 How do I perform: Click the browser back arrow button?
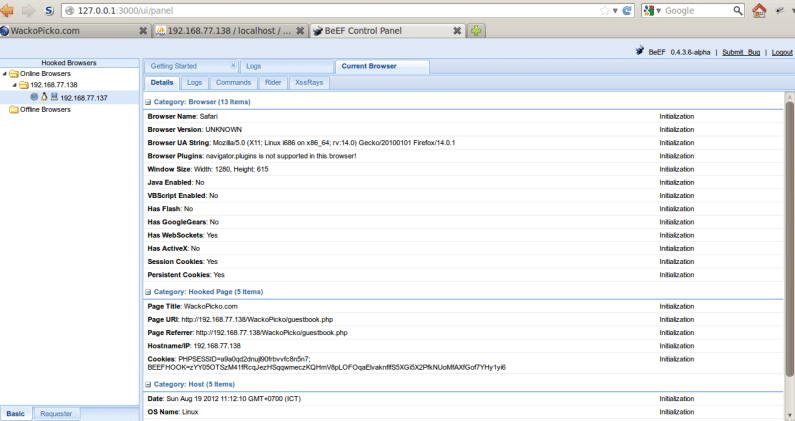click(x=10, y=10)
